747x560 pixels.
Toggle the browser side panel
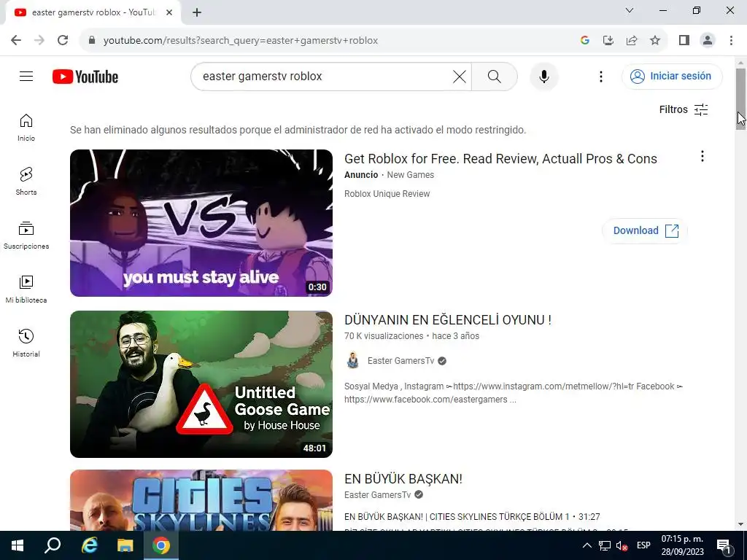[x=684, y=41]
